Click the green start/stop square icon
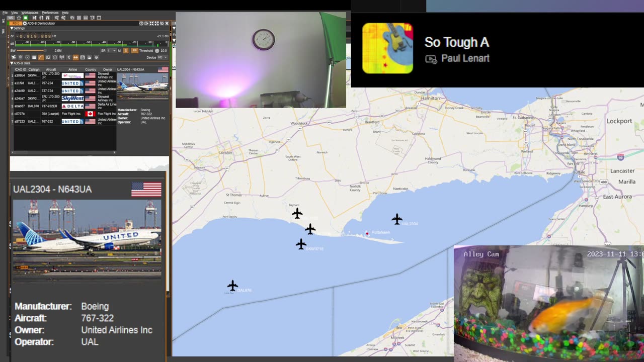The image size is (644, 362). 25,18
